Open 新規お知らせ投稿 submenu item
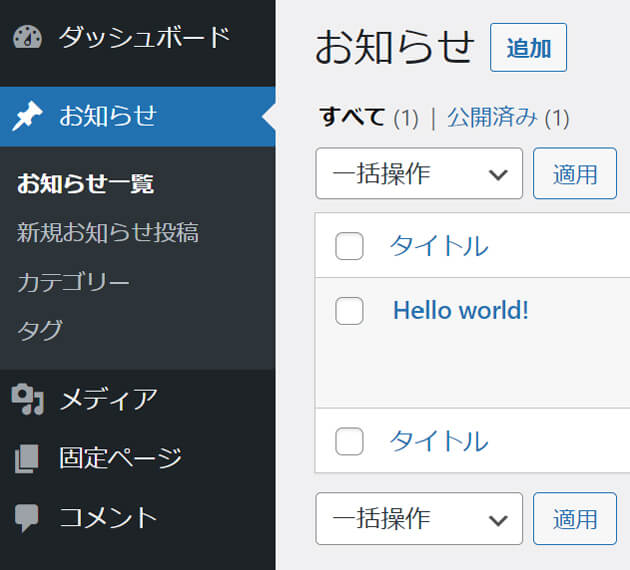The image size is (630, 570). pos(108,233)
